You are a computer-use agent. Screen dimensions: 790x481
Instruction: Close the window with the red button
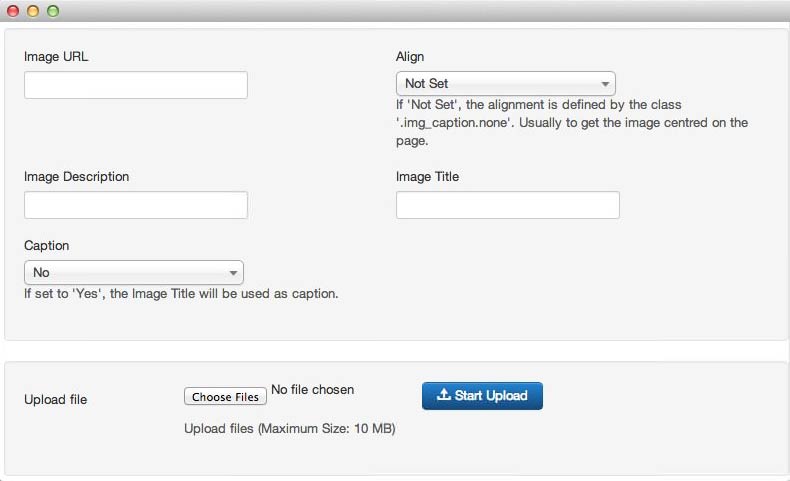pyautogui.click(x=13, y=11)
